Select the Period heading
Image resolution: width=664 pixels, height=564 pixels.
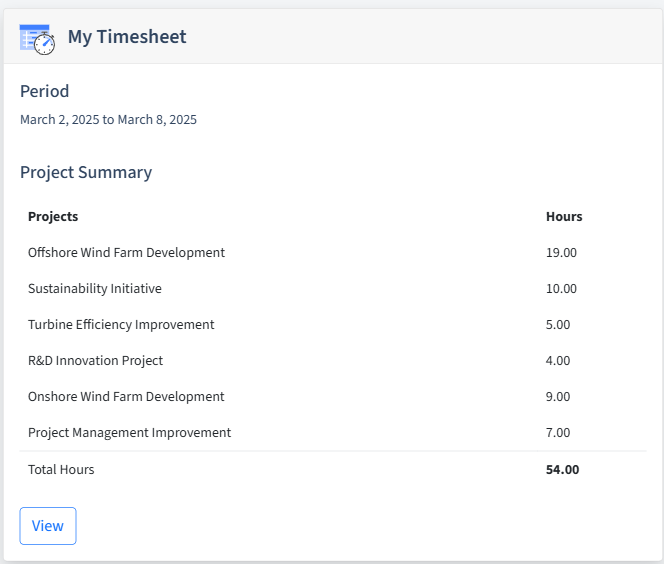(x=44, y=91)
